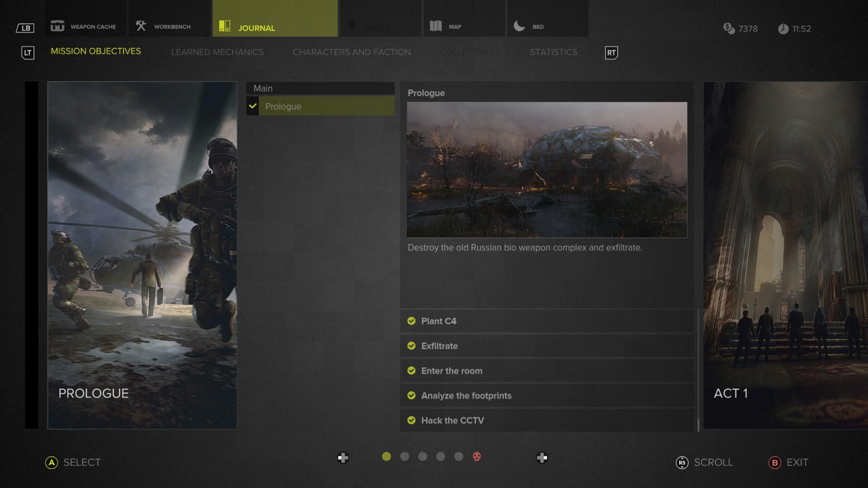Viewport: 868px width, 488px height.
Task: Click the 11:52 time display
Action: click(802, 29)
